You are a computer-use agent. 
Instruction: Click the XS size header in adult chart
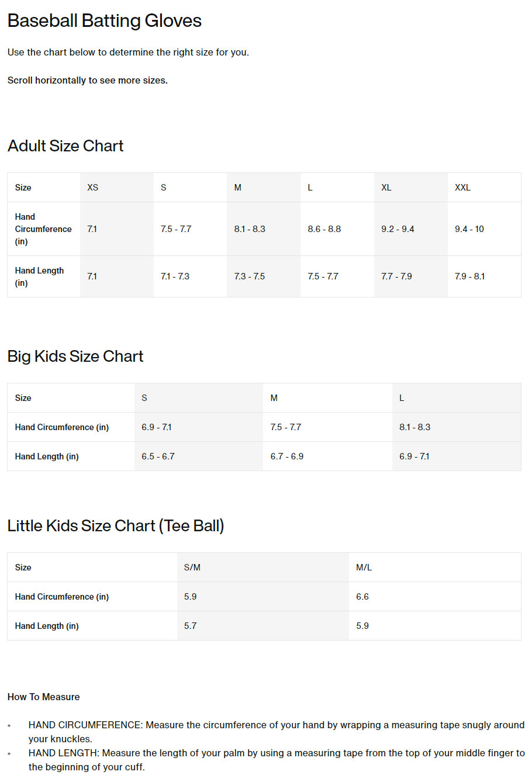pos(92,188)
